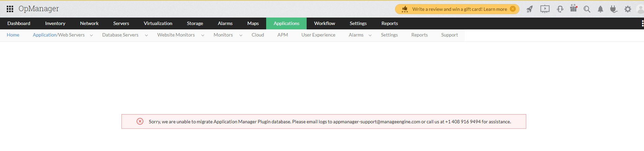
Task: Click the error icon in alert message
Action: (x=140, y=121)
